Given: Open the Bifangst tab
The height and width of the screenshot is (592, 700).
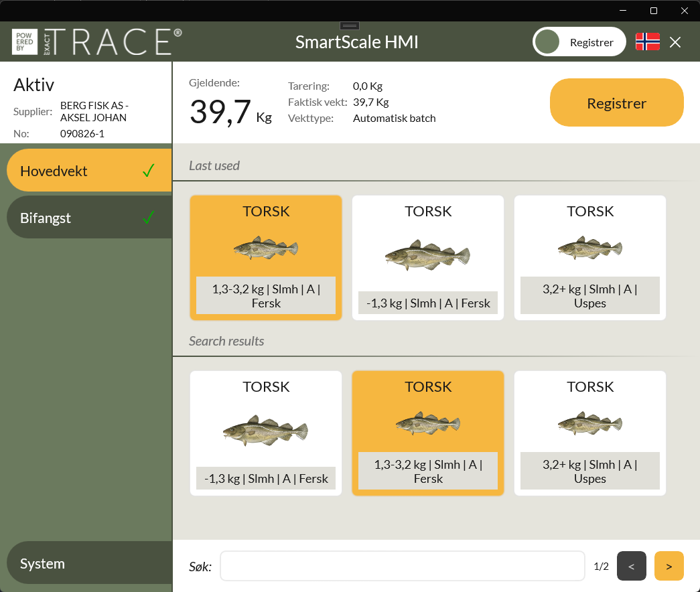Looking at the screenshot, I should point(89,218).
